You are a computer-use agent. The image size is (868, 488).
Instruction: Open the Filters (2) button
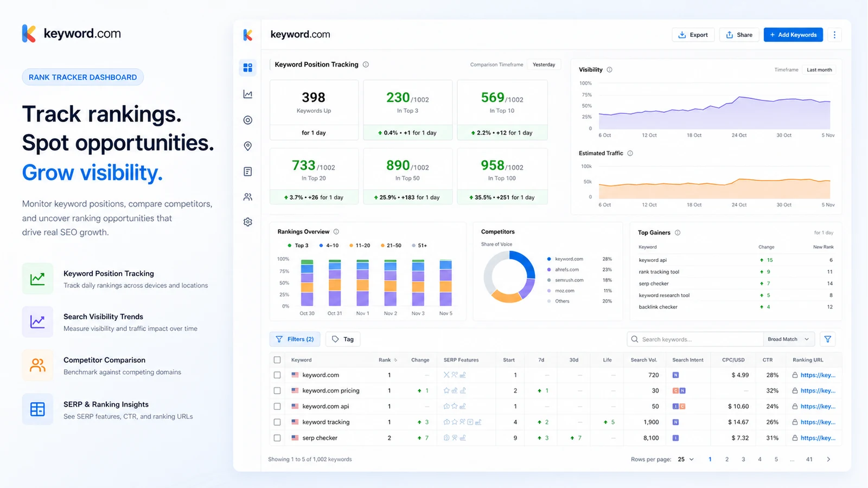pos(295,339)
